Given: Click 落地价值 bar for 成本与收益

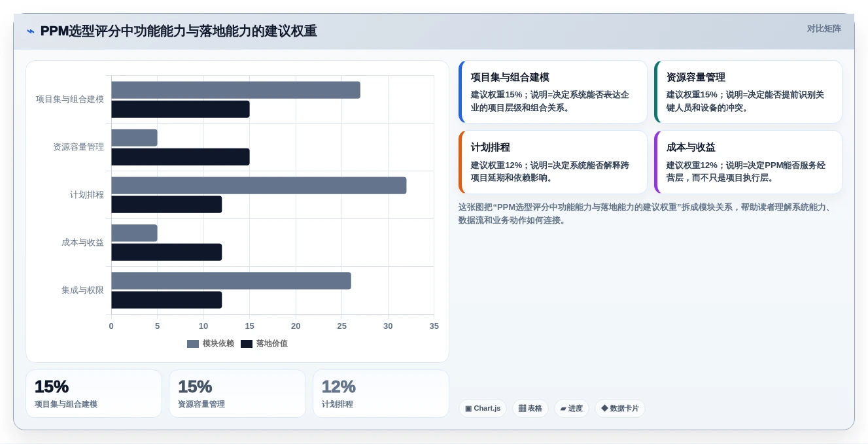Looking at the screenshot, I should pos(167,252).
